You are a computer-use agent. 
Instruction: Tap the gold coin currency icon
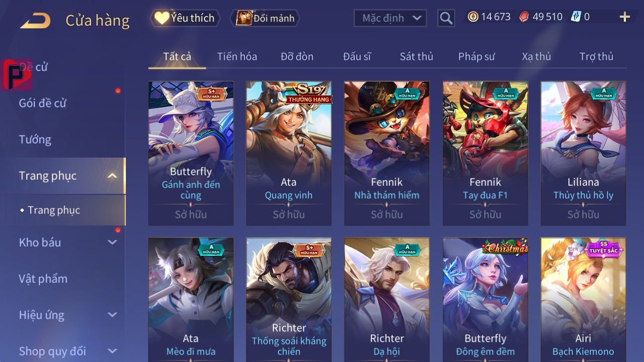473,17
